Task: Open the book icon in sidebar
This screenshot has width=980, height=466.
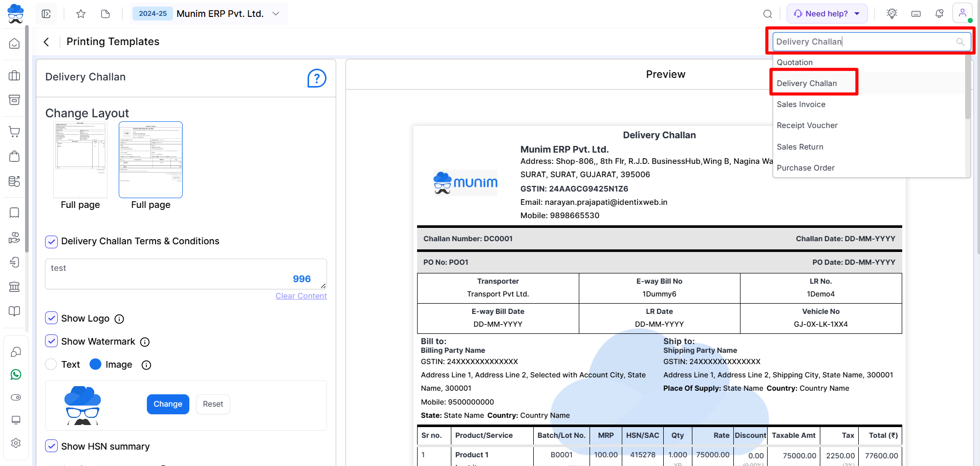Action: (x=14, y=213)
